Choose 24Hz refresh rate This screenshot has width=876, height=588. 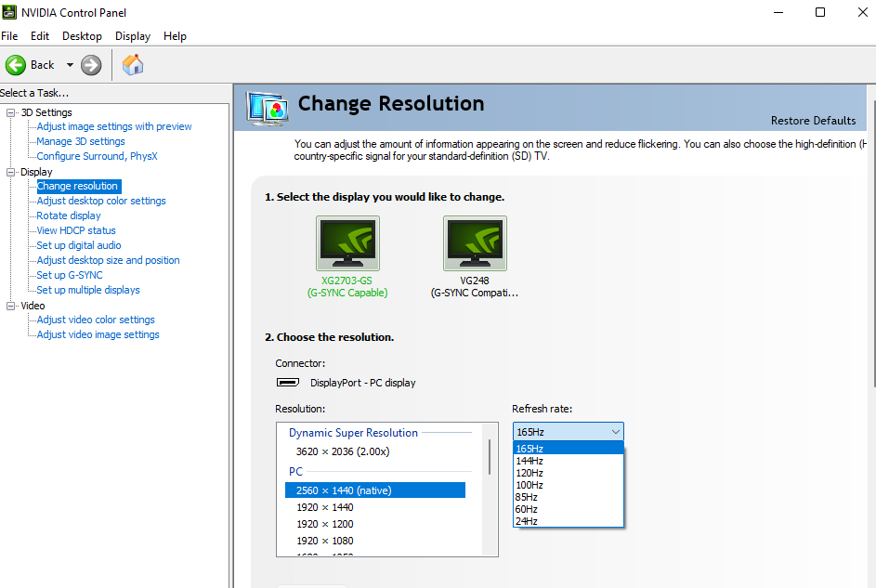569,521
